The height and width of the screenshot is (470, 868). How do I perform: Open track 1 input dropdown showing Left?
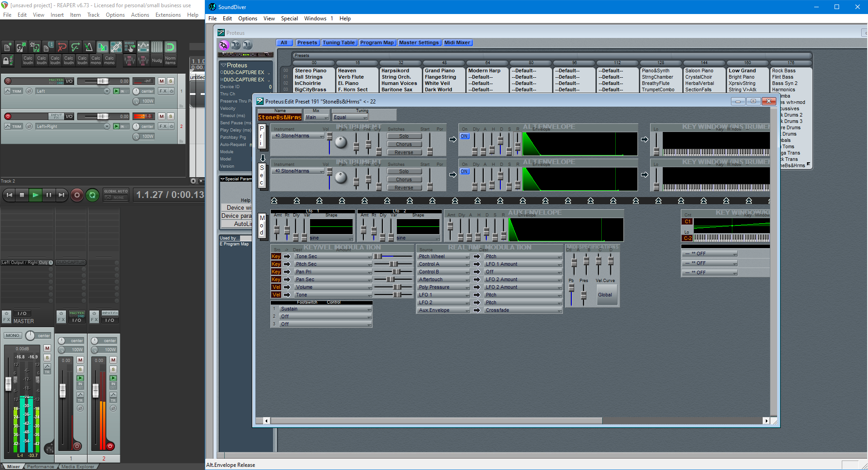[x=72, y=91]
